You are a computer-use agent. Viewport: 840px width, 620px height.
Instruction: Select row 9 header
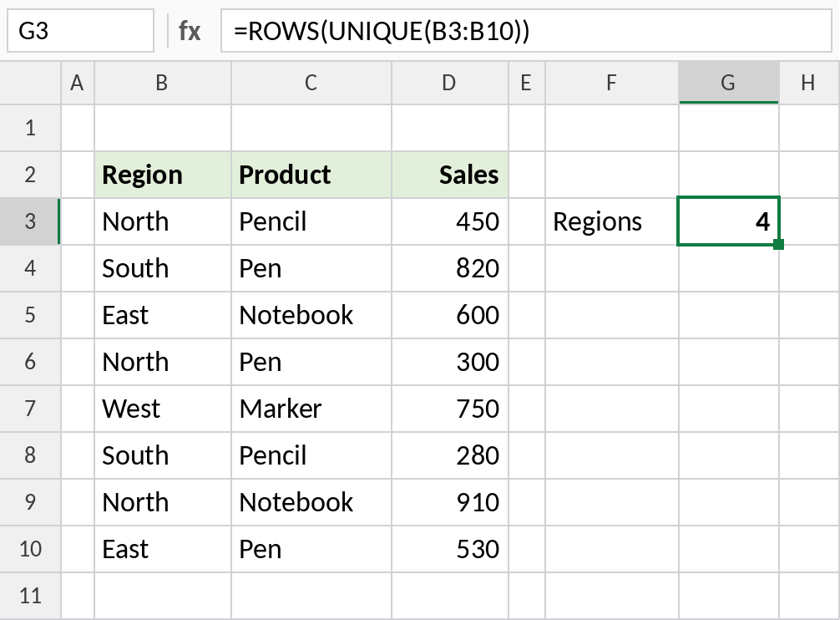coord(30,502)
